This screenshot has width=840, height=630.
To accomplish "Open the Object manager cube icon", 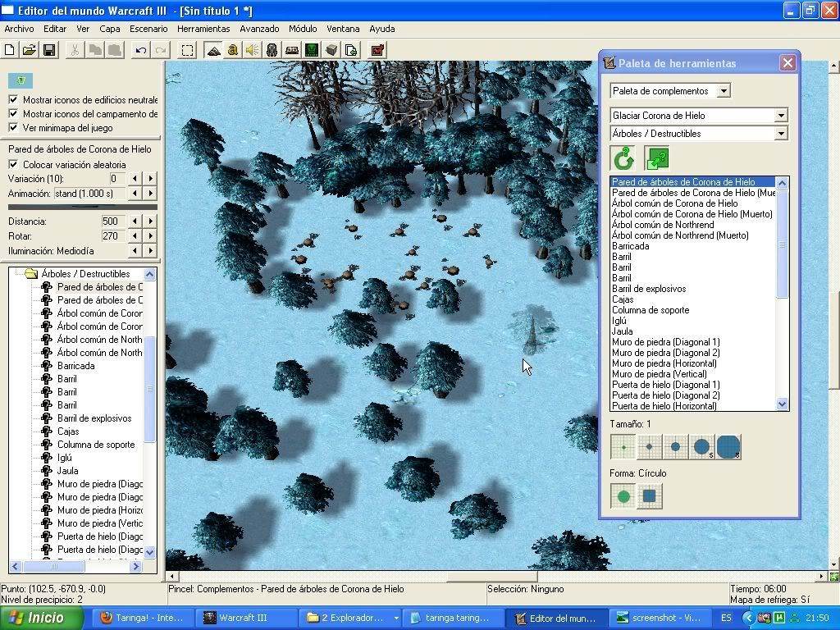I will [x=331, y=50].
